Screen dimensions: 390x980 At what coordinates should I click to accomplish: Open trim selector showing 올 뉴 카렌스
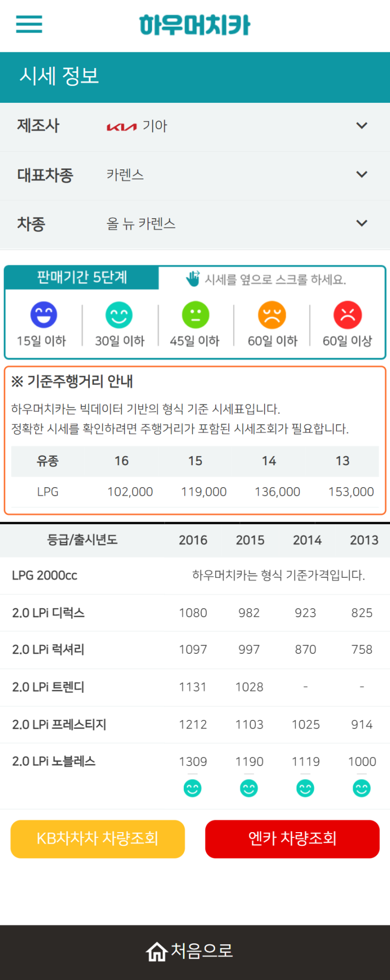click(195, 224)
